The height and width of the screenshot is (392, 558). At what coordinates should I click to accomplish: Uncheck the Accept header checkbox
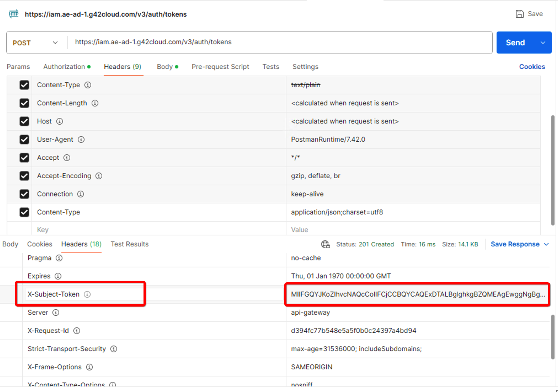[24, 158]
